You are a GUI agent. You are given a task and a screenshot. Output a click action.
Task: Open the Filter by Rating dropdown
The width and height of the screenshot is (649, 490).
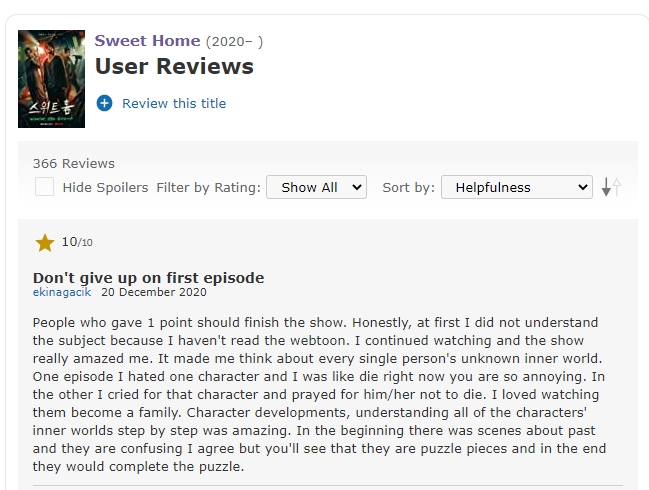coord(316,187)
